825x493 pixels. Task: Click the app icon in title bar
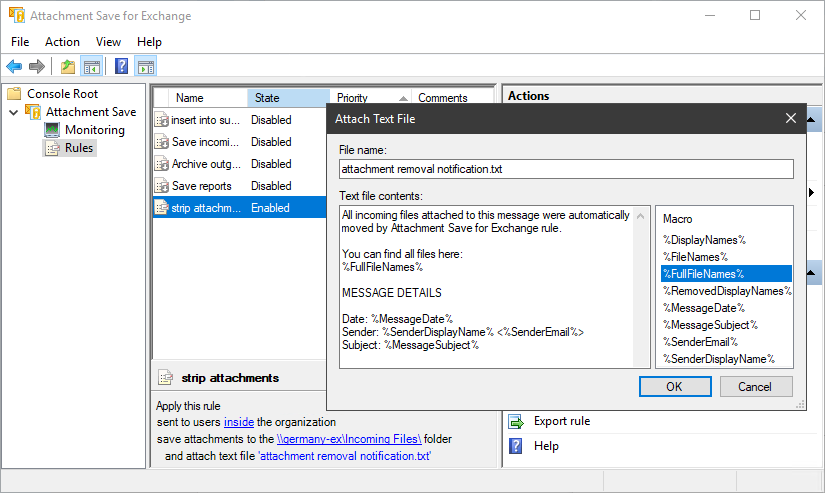click(17, 15)
